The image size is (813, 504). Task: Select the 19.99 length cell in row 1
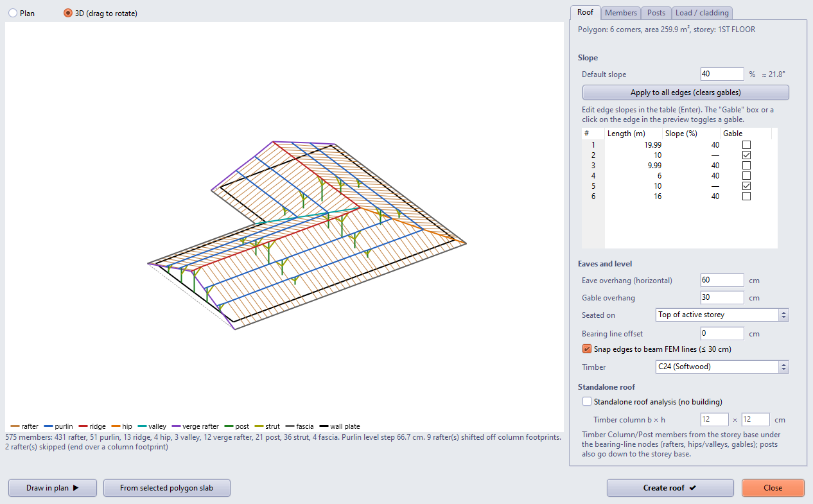[x=633, y=145]
